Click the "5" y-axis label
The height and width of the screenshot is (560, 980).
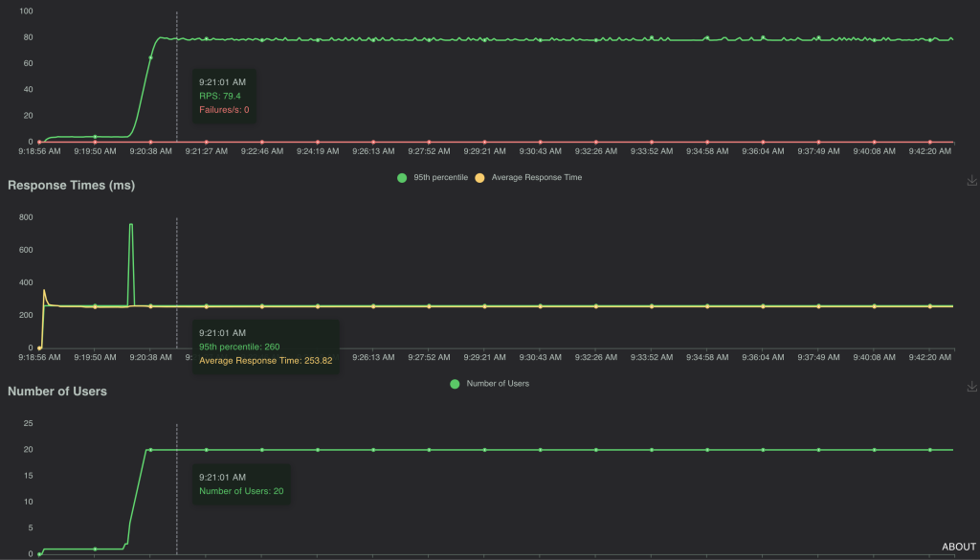31,528
